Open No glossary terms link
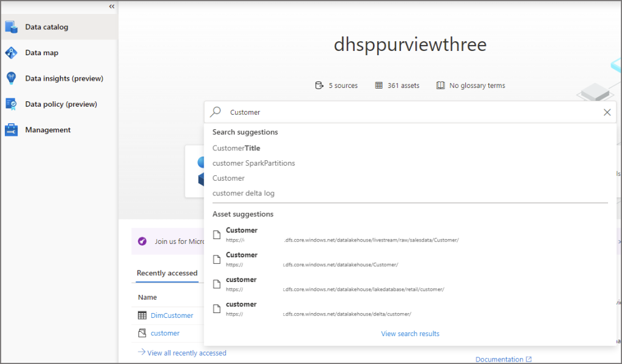 tap(477, 86)
